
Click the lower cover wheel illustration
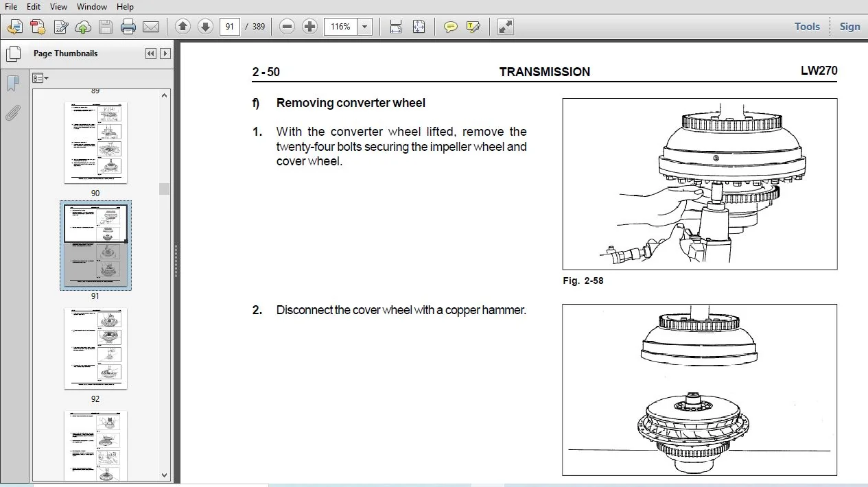pos(699,390)
